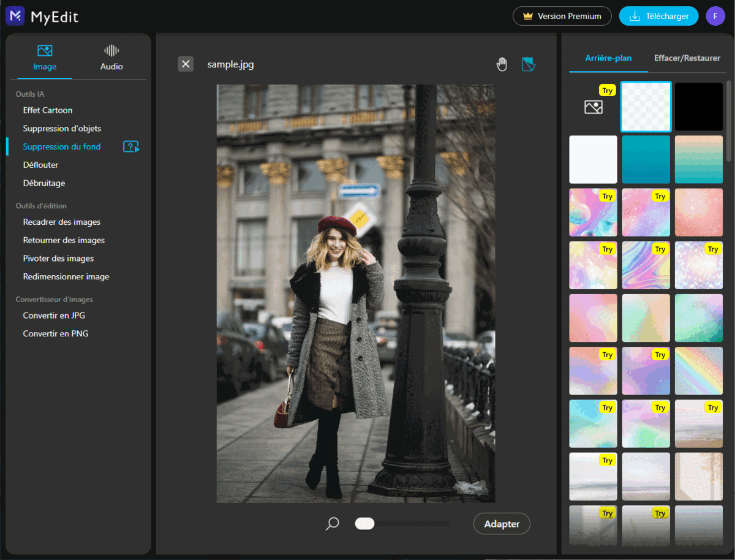
Task: Open the custom background image upload icon
Action: [x=593, y=107]
